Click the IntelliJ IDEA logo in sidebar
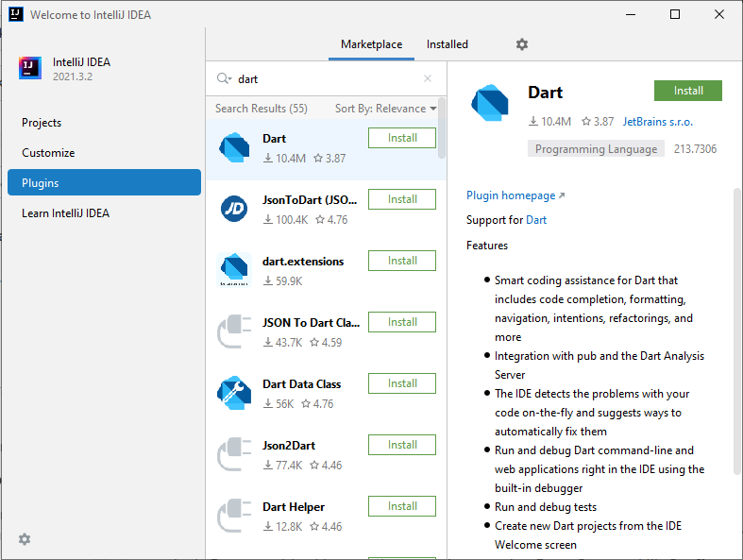 click(30, 68)
